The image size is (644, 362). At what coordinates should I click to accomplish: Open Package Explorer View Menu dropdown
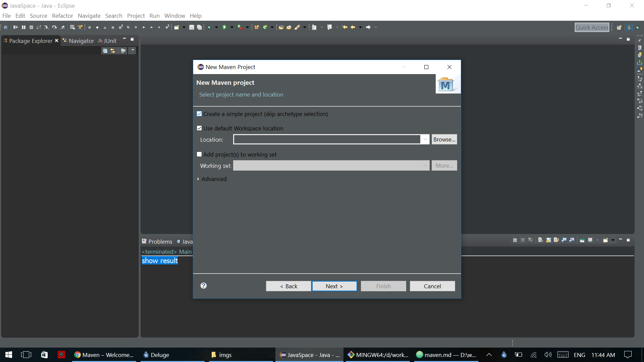(133, 51)
